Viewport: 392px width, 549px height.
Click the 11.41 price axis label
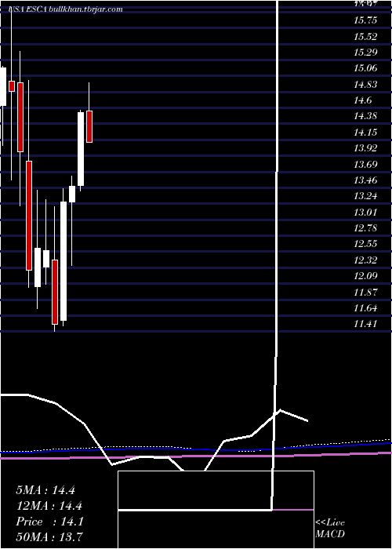pos(365,324)
